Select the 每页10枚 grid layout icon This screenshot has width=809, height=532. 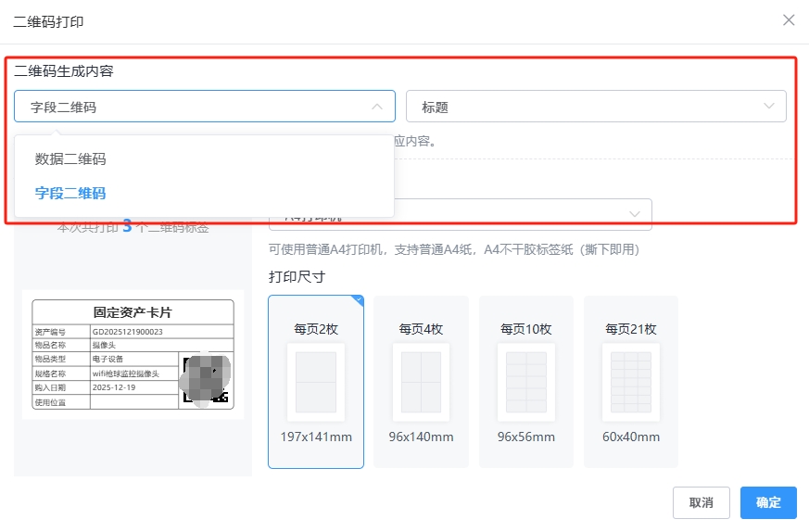pyautogui.click(x=525, y=382)
